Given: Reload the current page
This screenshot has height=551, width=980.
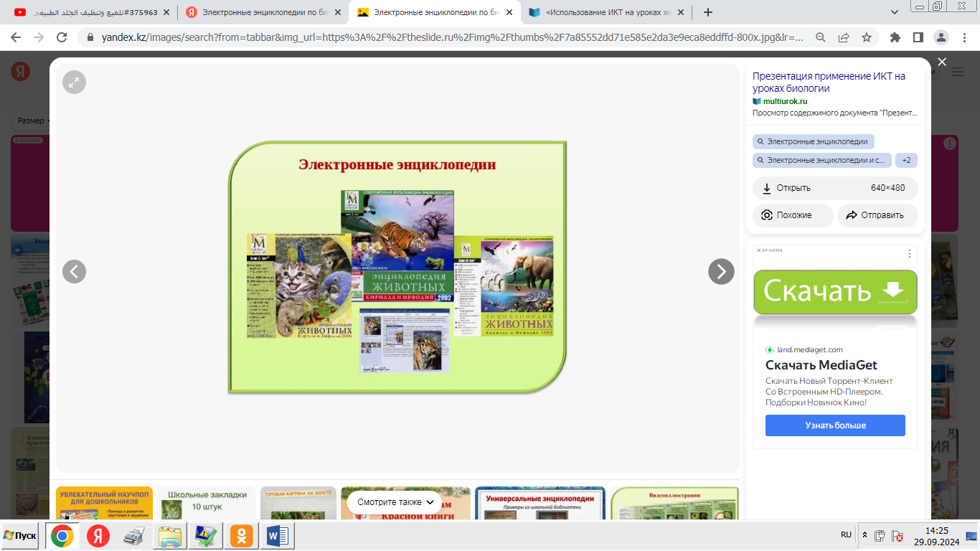Looking at the screenshot, I should click(x=62, y=37).
